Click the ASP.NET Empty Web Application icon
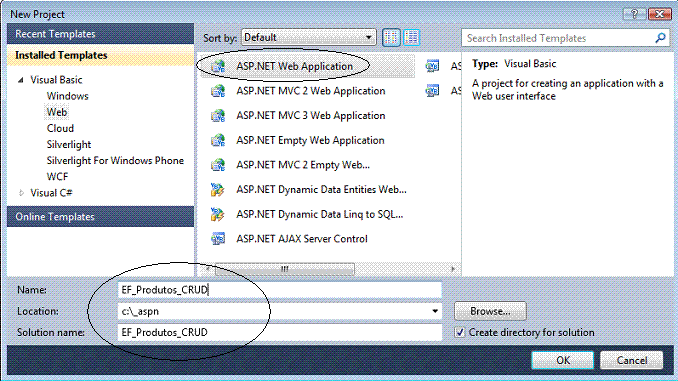 (218, 140)
